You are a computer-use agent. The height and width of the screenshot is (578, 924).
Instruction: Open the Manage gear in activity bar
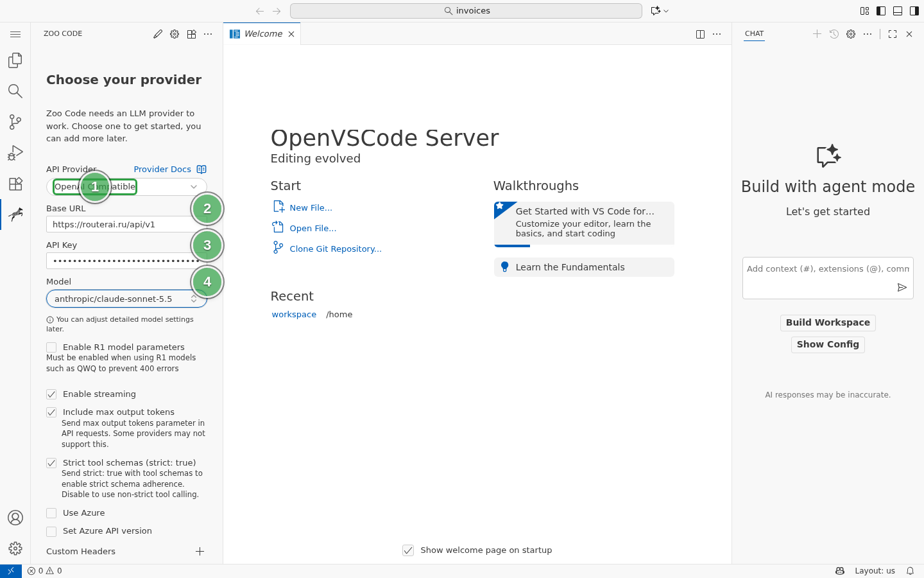[x=15, y=548]
